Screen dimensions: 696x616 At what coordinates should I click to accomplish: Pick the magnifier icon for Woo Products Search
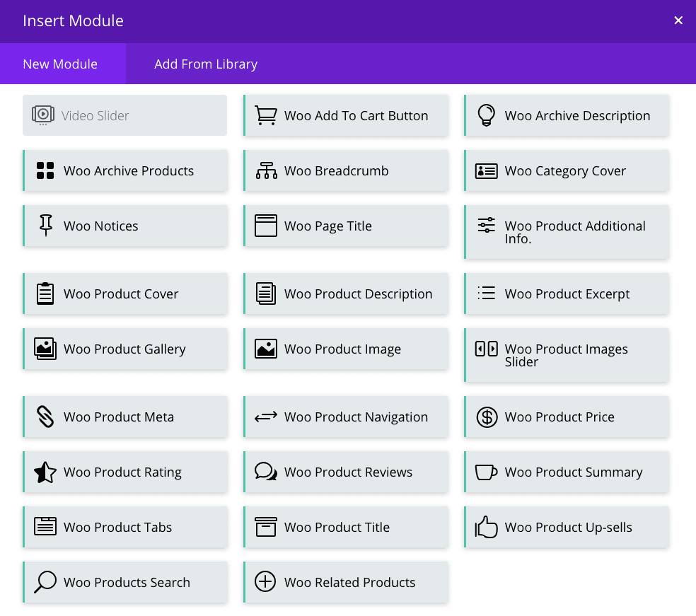pos(45,582)
